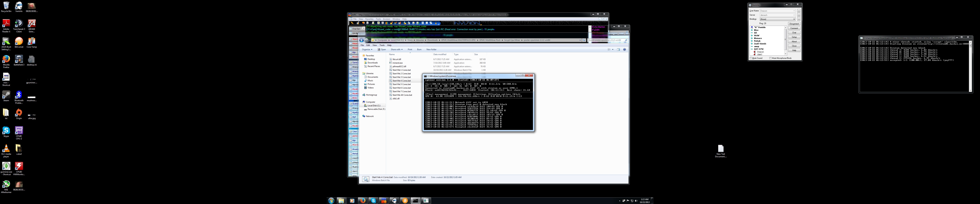Expand the WoW channel in Ventrilo
Screen dimensions: 980x204
click(x=752, y=35)
